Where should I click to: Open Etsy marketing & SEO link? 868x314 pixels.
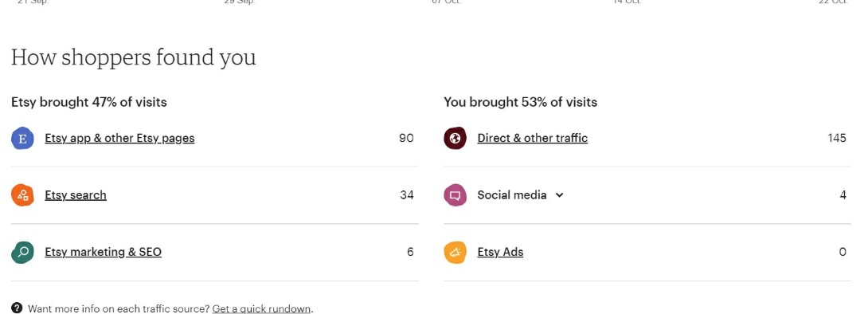(x=103, y=252)
